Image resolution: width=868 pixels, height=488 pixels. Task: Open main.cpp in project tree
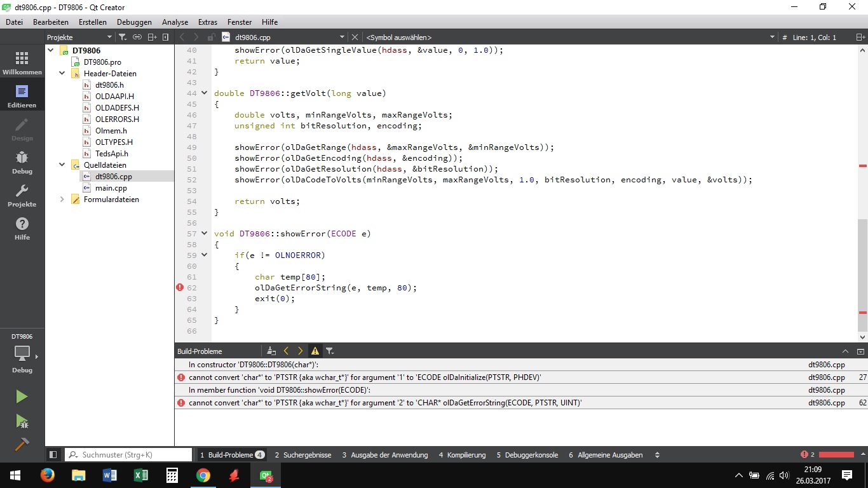click(111, 187)
